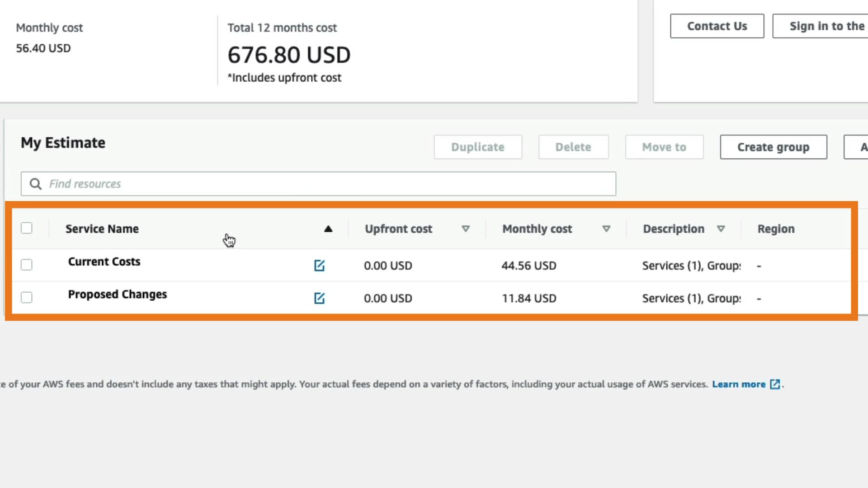The image size is (868, 488).
Task: Click the Duplicate button
Action: coord(477,147)
